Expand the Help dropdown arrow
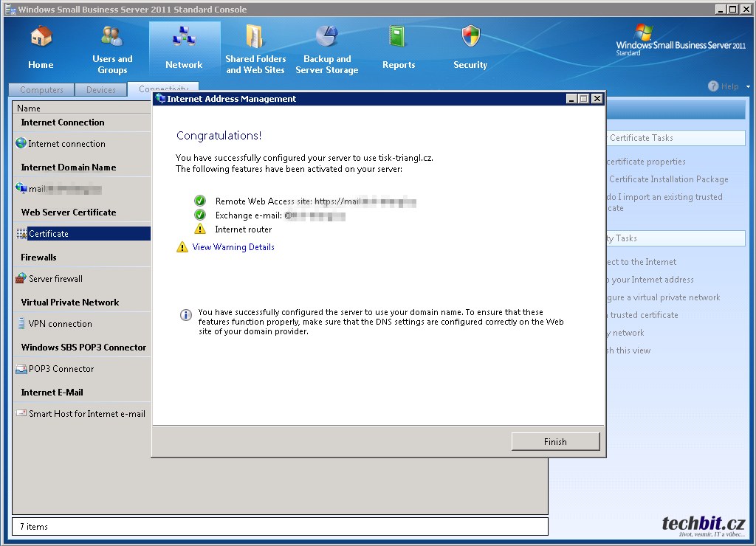Screen dimensions: 756x546 click(x=748, y=86)
